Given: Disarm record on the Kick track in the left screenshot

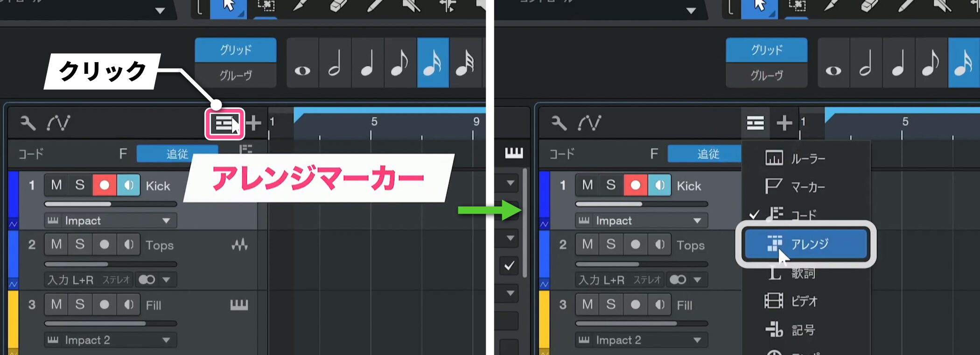Looking at the screenshot, I should tap(105, 185).
